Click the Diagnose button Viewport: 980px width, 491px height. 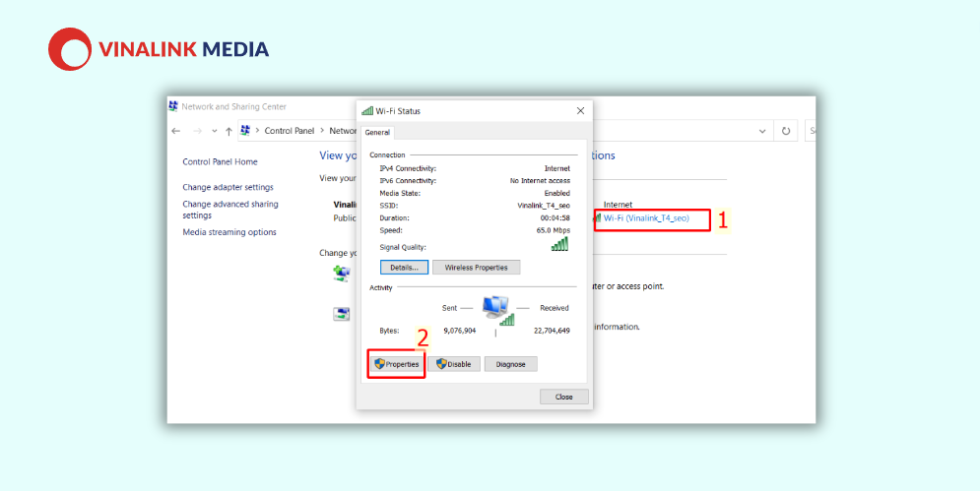point(510,364)
